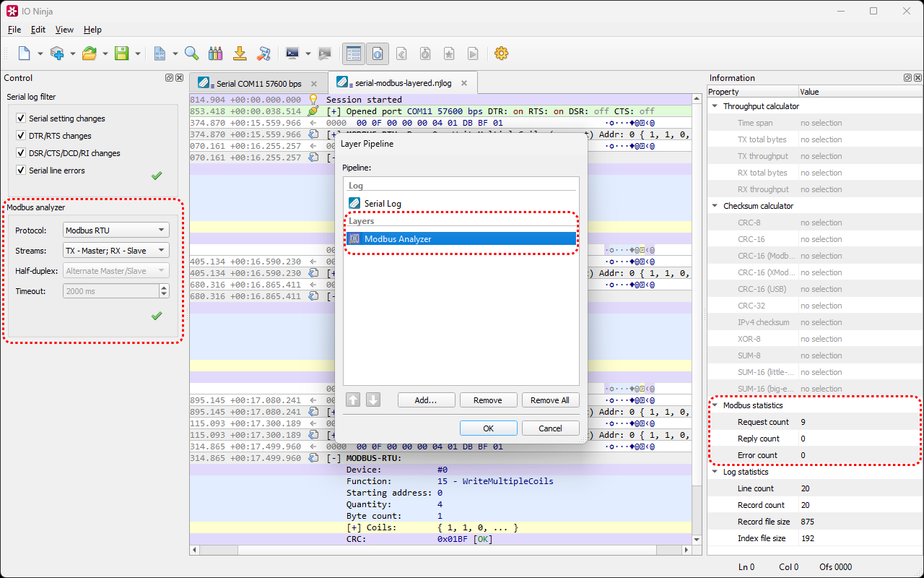Image resolution: width=924 pixels, height=578 pixels.
Task: Click Remove All in the Layer Pipeline dialog
Action: pyautogui.click(x=549, y=400)
